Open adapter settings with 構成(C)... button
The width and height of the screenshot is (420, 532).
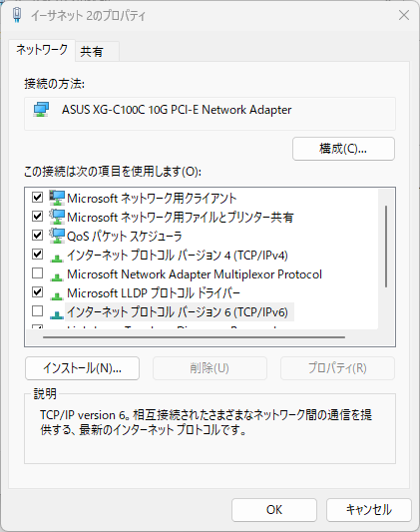point(343,149)
